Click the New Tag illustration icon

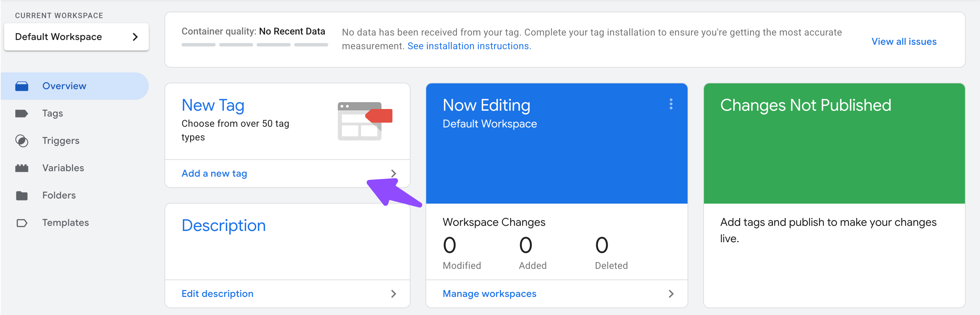364,121
